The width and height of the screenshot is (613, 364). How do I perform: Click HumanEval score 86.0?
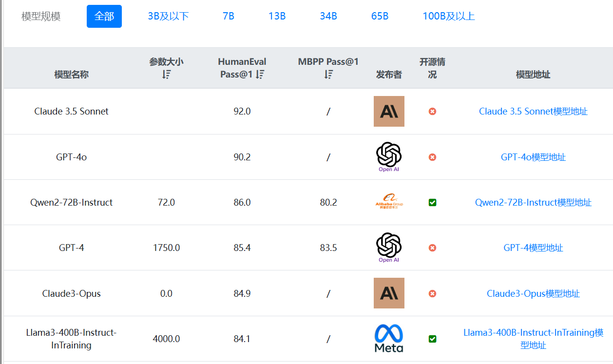(242, 202)
